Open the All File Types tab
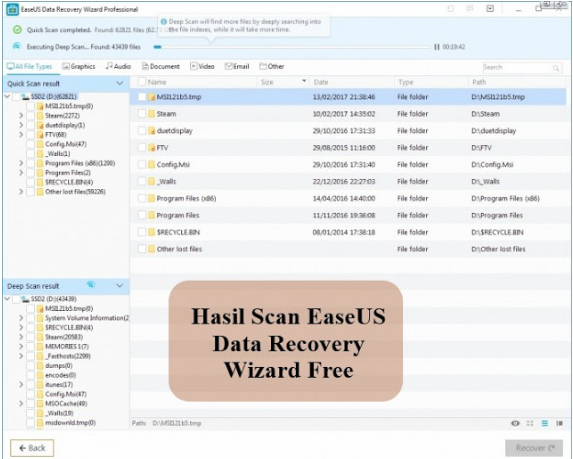This screenshot has height=459, width=573. tap(30, 67)
